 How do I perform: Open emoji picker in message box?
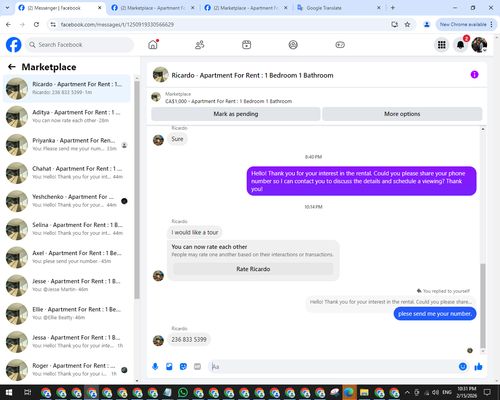[x=463, y=367]
